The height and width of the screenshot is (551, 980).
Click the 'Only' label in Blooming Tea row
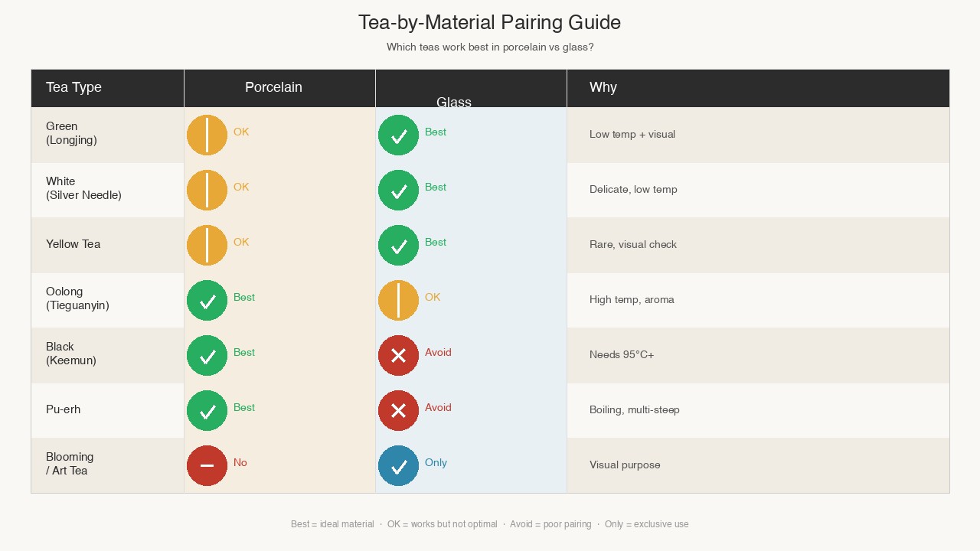(436, 463)
